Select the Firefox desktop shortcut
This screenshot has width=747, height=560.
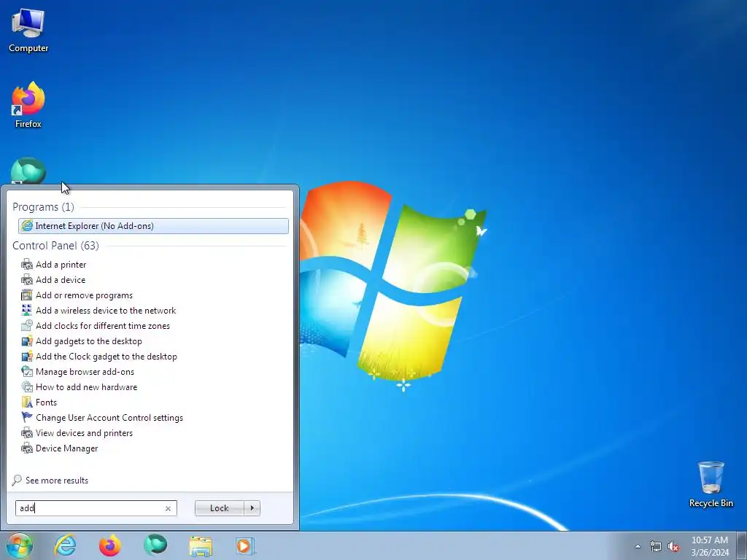click(x=28, y=105)
